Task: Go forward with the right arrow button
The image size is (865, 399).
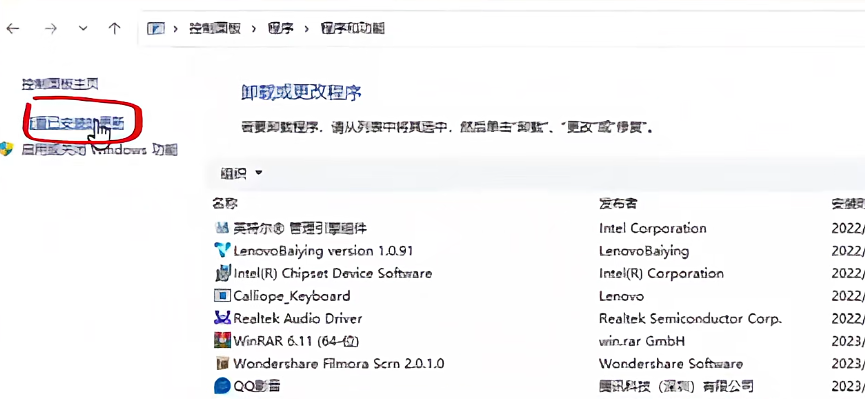Action: 51,29
